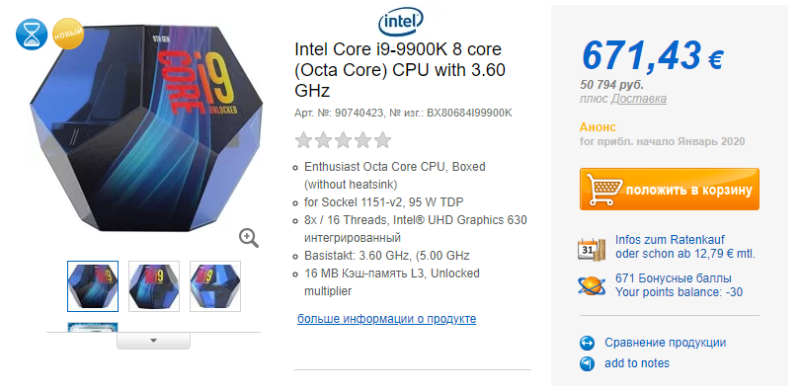Click the add to notes icon
This screenshot has width=800, height=392.
[x=587, y=363]
